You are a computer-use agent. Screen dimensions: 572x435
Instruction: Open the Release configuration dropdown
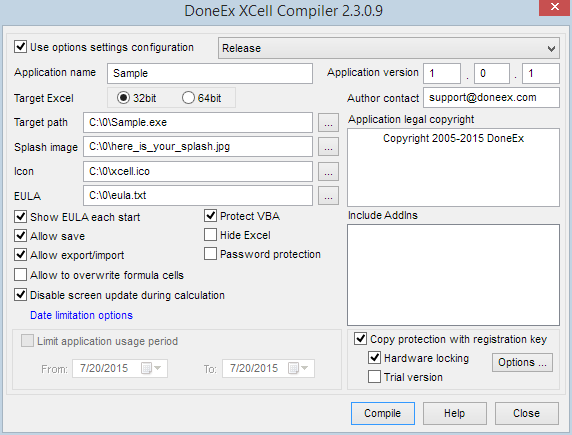tap(389, 48)
